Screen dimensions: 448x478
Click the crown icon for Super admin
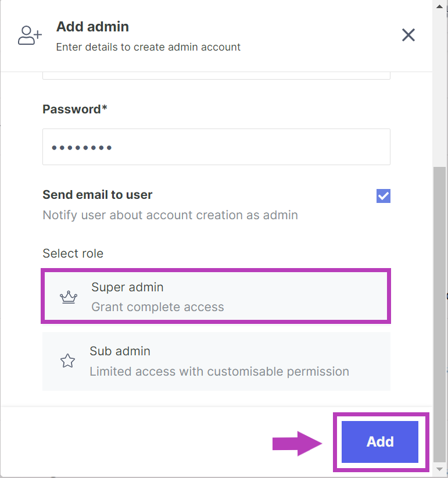coord(69,297)
